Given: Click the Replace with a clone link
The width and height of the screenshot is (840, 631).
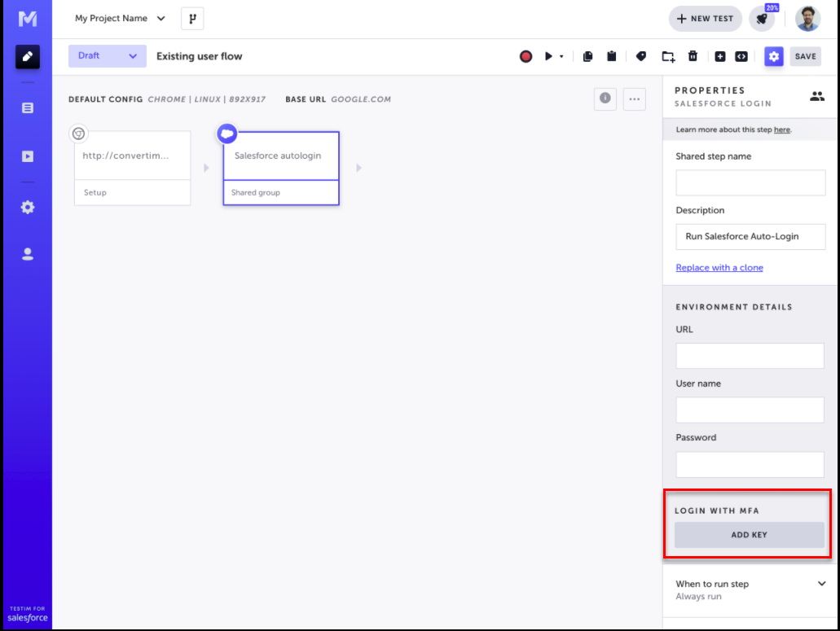Looking at the screenshot, I should 719,268.
